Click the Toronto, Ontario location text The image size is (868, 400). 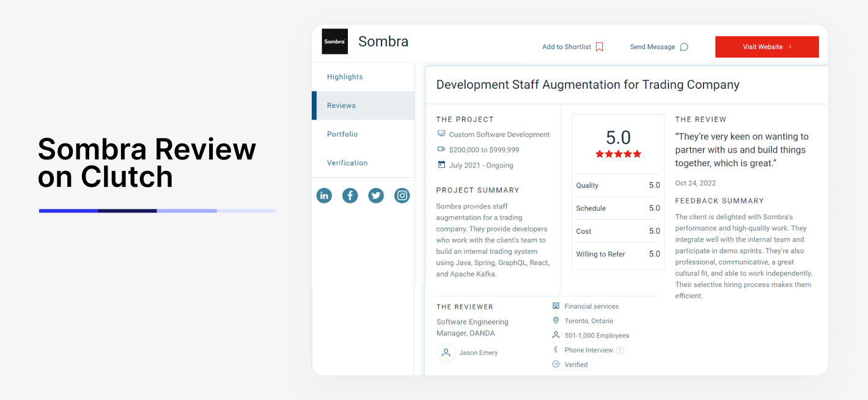pos(589,321)
